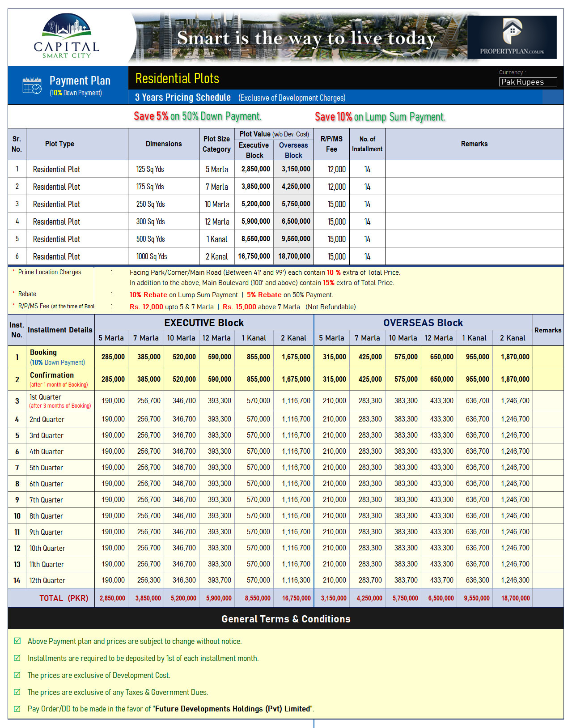Check the 'exclusive of Development Cost' checkbox
Image resolution: width=572 pixels, height=728 pixels.
coord(17,675)
